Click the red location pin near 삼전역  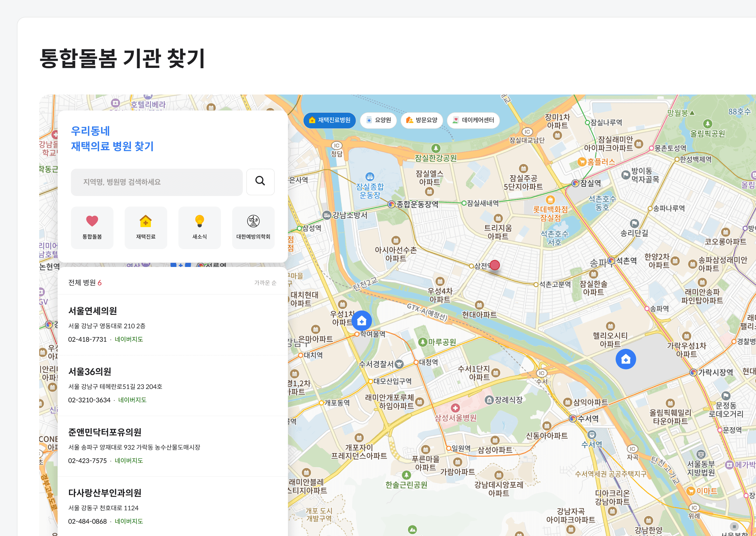pyautogui.click(x=495, y=265)
